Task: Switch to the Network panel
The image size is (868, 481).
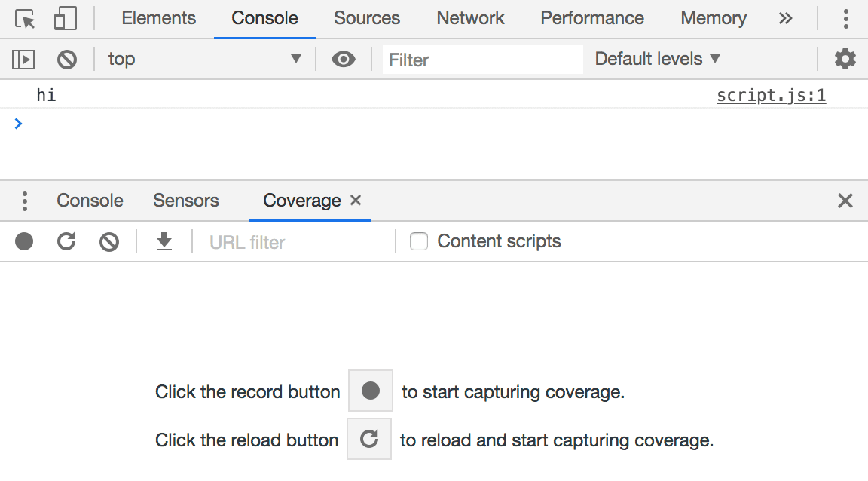Action: tap(469, 17)
